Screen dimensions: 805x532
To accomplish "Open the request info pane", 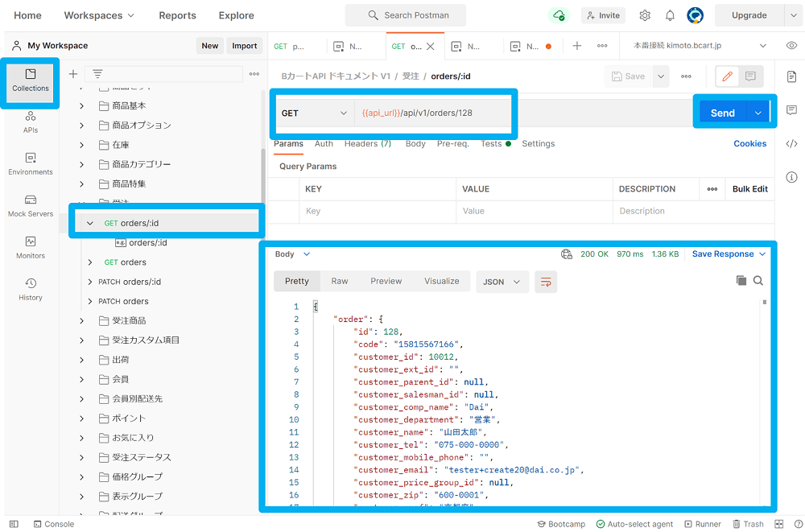I will click(791, 177).
